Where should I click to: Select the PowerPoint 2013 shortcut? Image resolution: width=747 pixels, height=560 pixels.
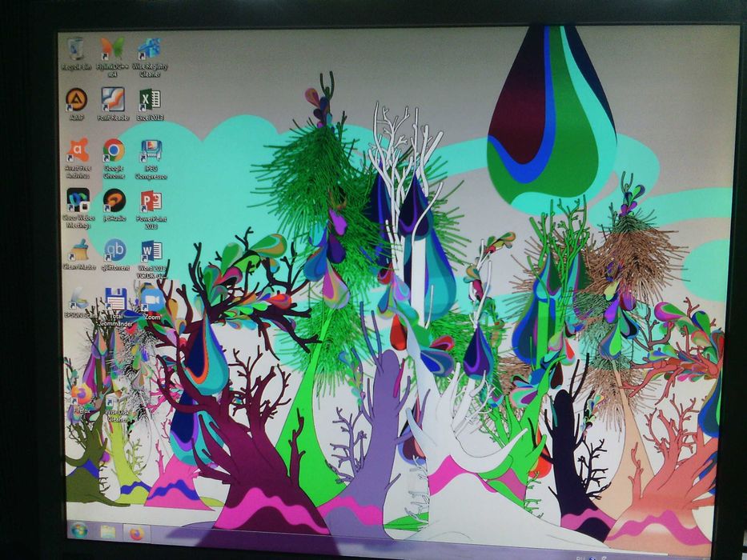point(151,209)
